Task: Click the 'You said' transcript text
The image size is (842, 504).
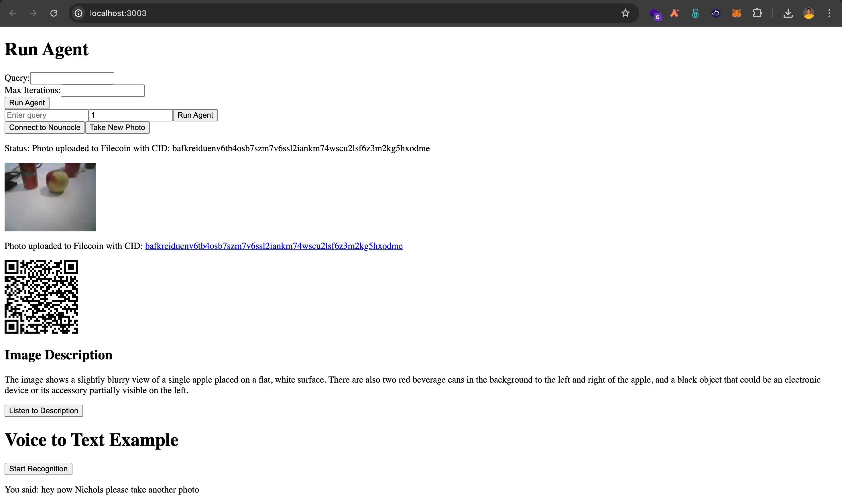Action: [x=102, y=490]
